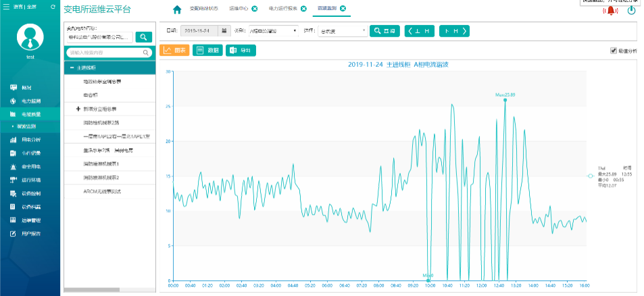Toggle the hamburger menu in sidebar
The height and width of the screenshot is (296, 644).
click(7, 7)
